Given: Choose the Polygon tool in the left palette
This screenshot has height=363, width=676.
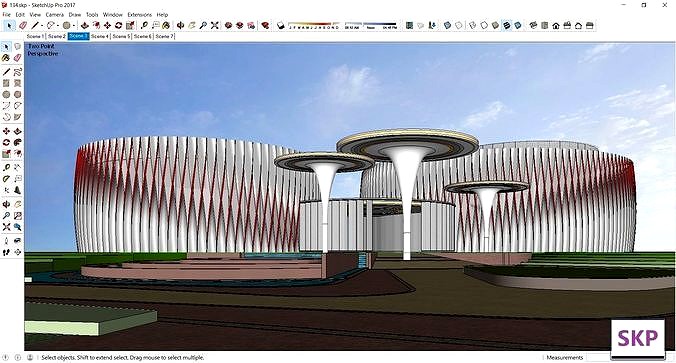Looking at the screenshot, I should (17, 94).
